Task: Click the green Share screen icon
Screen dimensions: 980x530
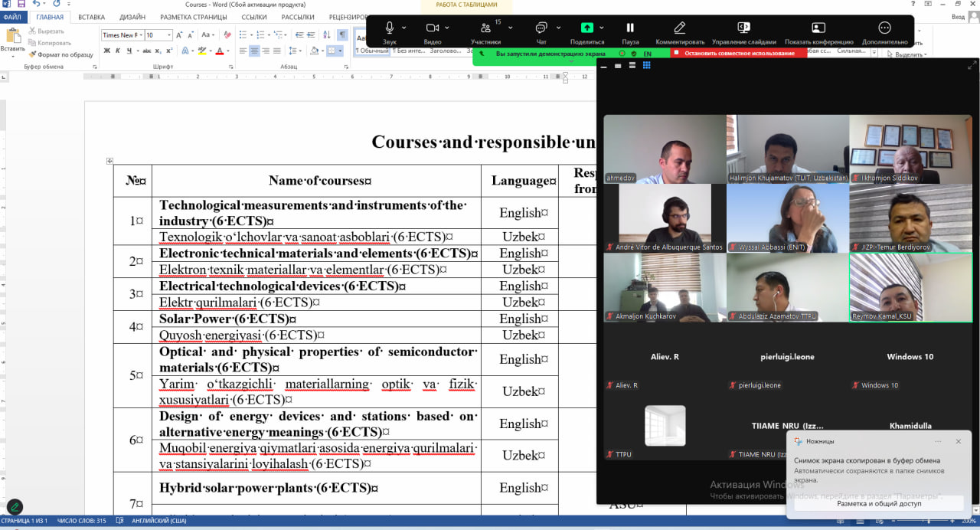Action: [x=587, y=28]
